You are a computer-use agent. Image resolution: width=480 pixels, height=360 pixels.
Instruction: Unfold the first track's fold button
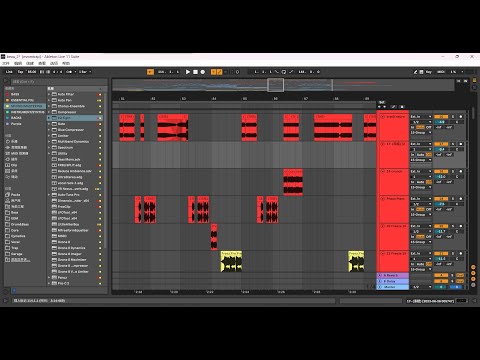[x=382, y=117]
